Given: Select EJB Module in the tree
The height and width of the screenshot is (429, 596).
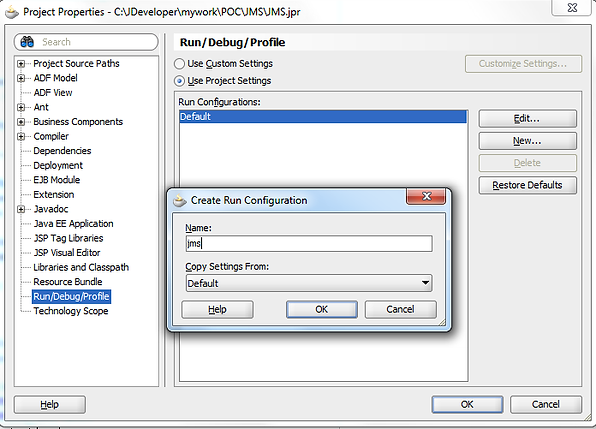Looking at the screenshot, I should 57,180.
